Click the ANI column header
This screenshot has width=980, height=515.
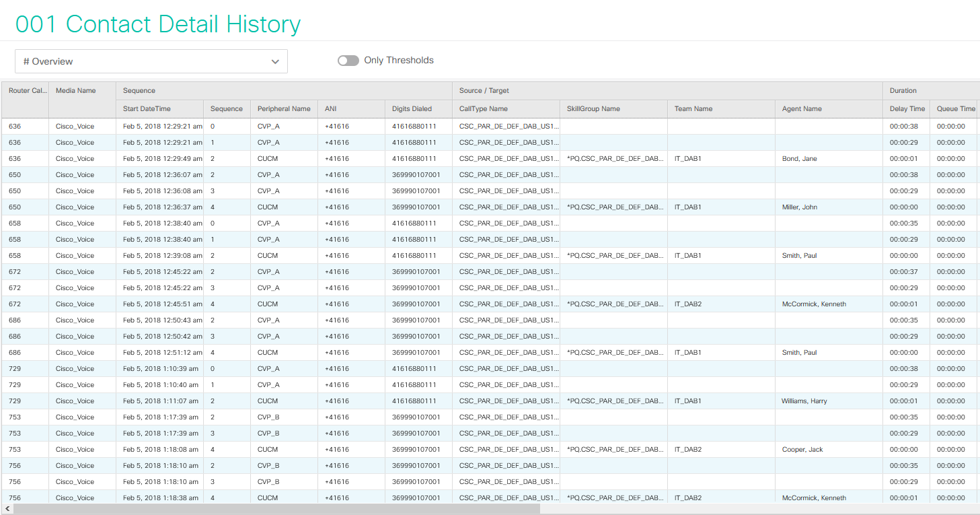[x=351, y=108]
